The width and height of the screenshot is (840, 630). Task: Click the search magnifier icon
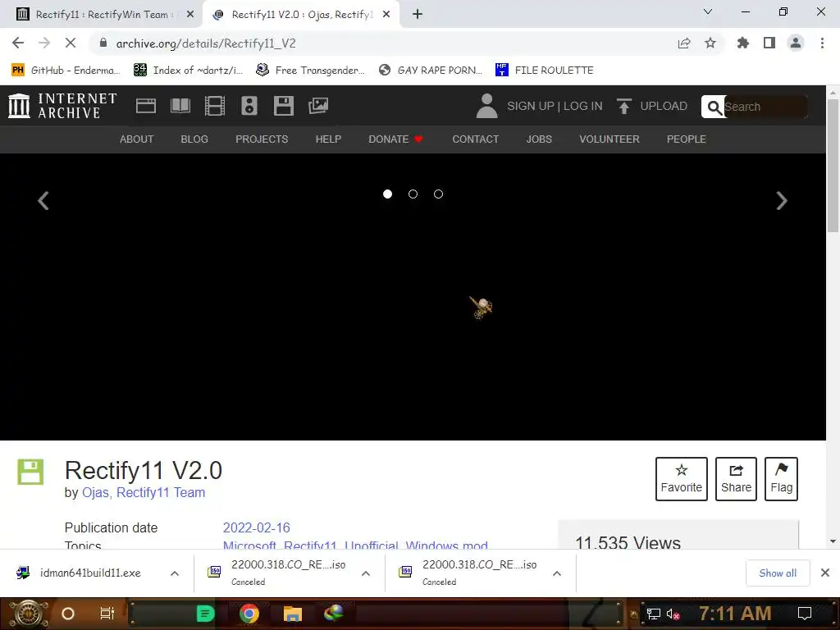tap(714, 107)
